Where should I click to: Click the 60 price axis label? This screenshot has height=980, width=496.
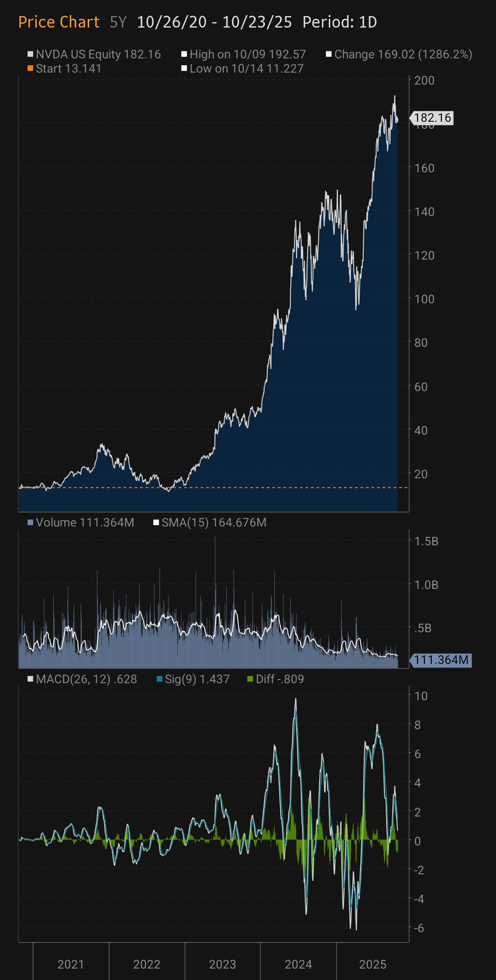421,387
